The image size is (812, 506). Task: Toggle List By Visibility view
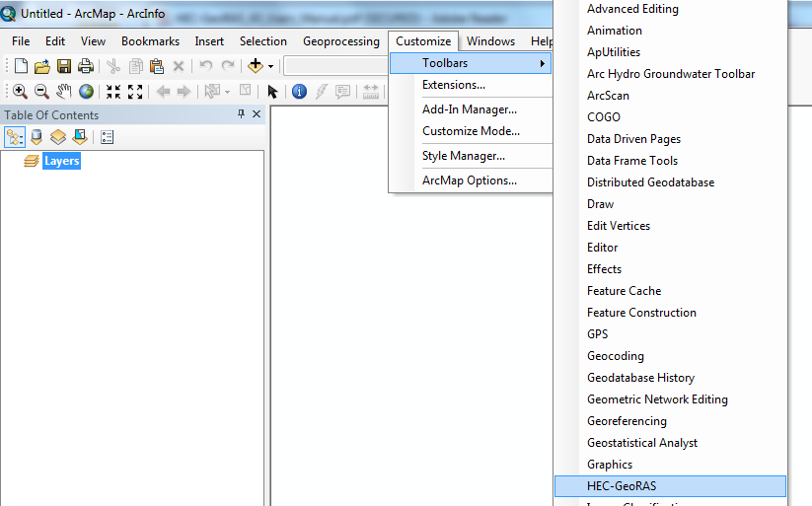pyautogui.click(x=58, y=137)
